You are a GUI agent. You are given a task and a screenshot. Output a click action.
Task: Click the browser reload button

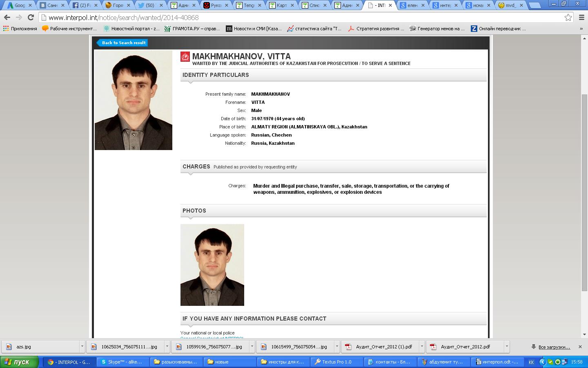(x=31, y=18)
